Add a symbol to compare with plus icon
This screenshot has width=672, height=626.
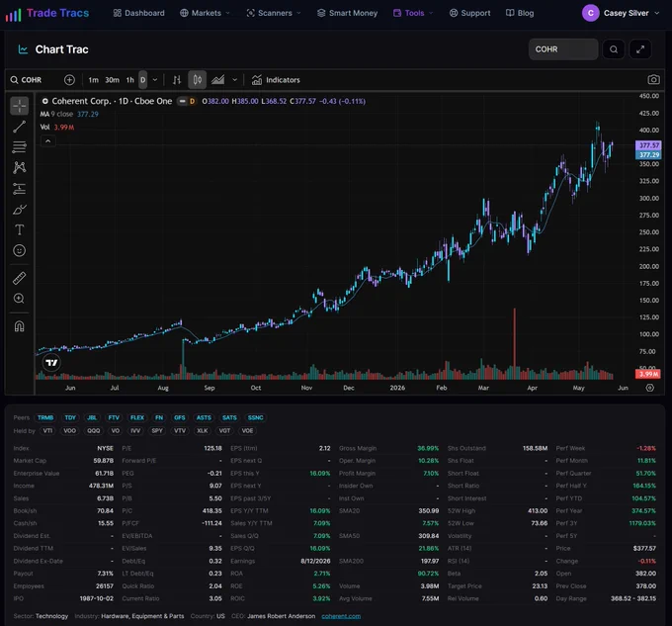point(69,80)
